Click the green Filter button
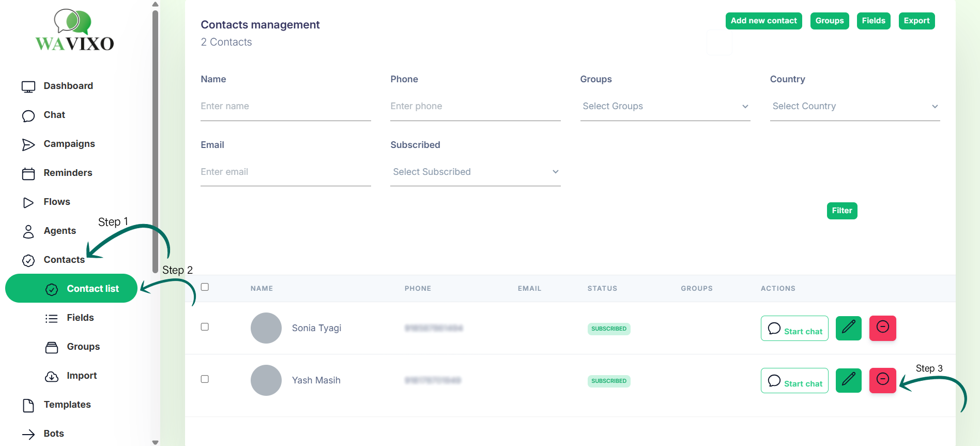This screenshot has width=980, height=446. pyautogui.click(x=841, y=211)
